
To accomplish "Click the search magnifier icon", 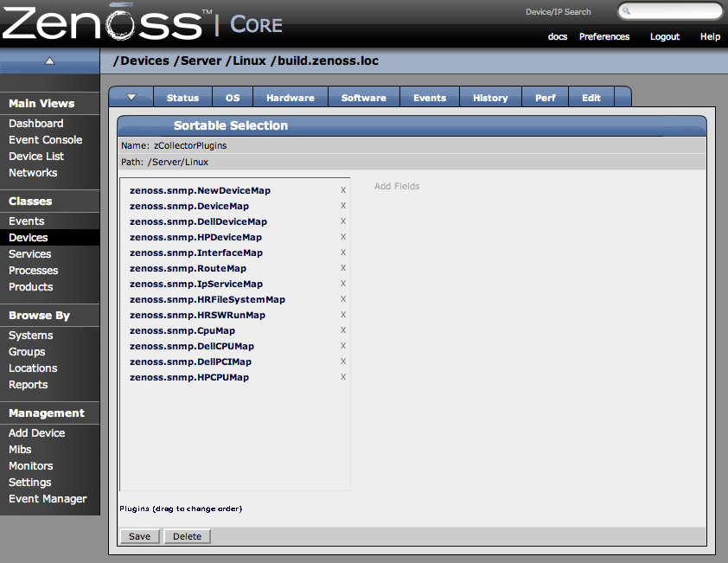I will point(626,10).
